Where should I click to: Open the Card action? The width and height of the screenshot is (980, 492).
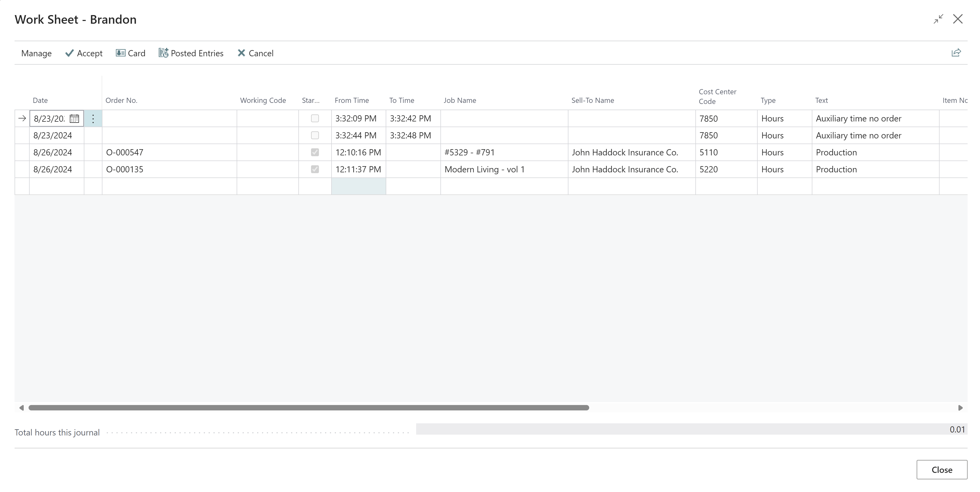pyautogui.click(x=130, y=53)
